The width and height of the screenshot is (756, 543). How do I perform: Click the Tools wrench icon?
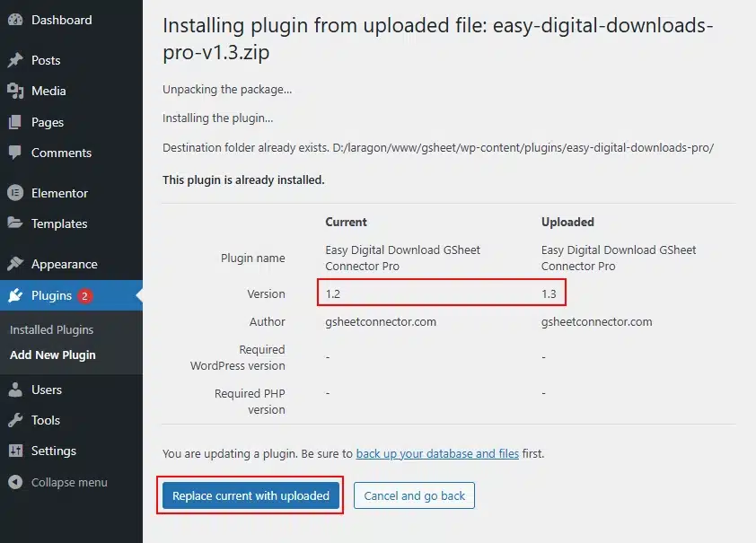[x=15, y=420]
